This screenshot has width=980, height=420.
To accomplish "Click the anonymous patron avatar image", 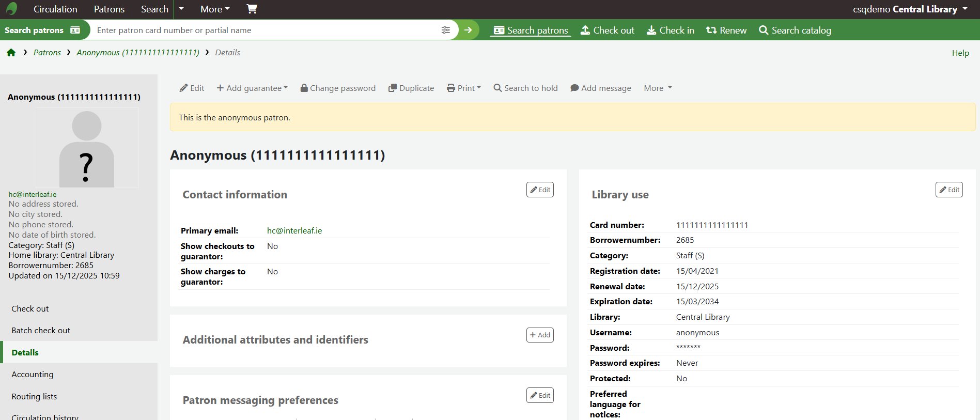I will click(87, 148).
